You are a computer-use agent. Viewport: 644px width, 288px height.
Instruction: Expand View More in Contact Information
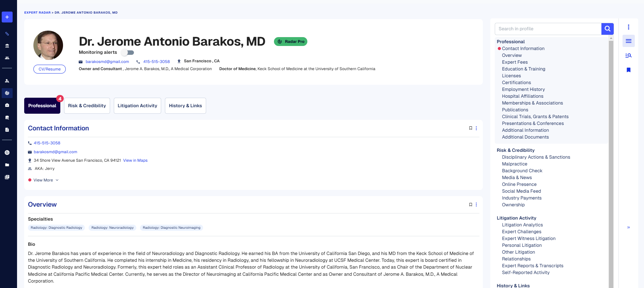(x=44, y=180)
